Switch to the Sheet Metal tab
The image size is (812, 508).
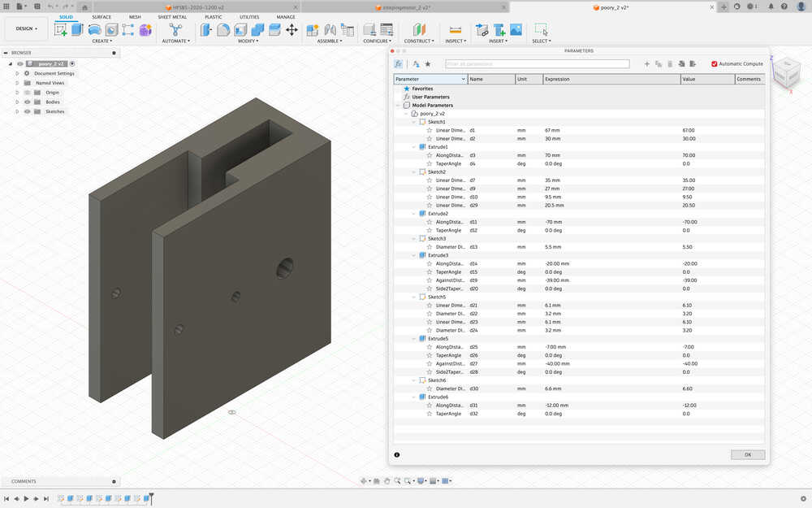point(172,17)
